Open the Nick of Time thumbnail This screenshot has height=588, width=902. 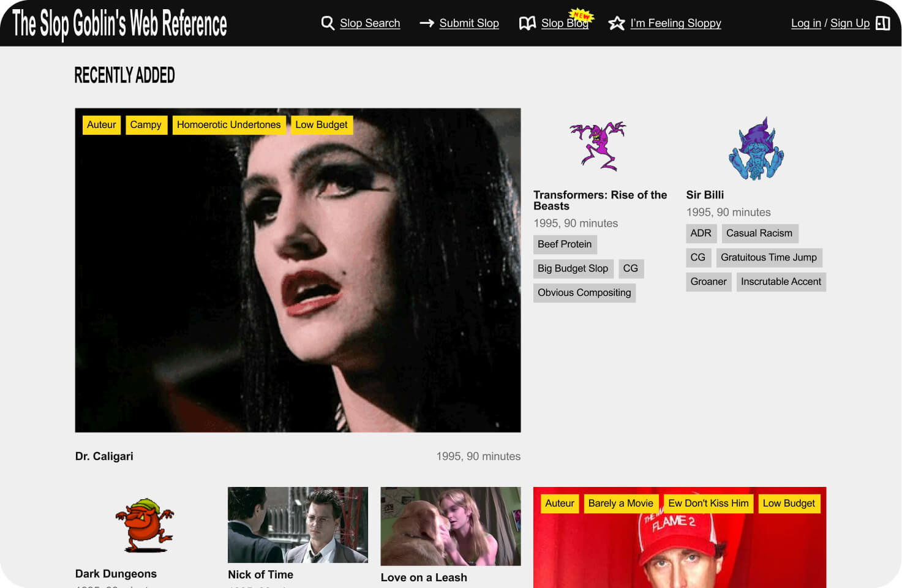(298, 524)
